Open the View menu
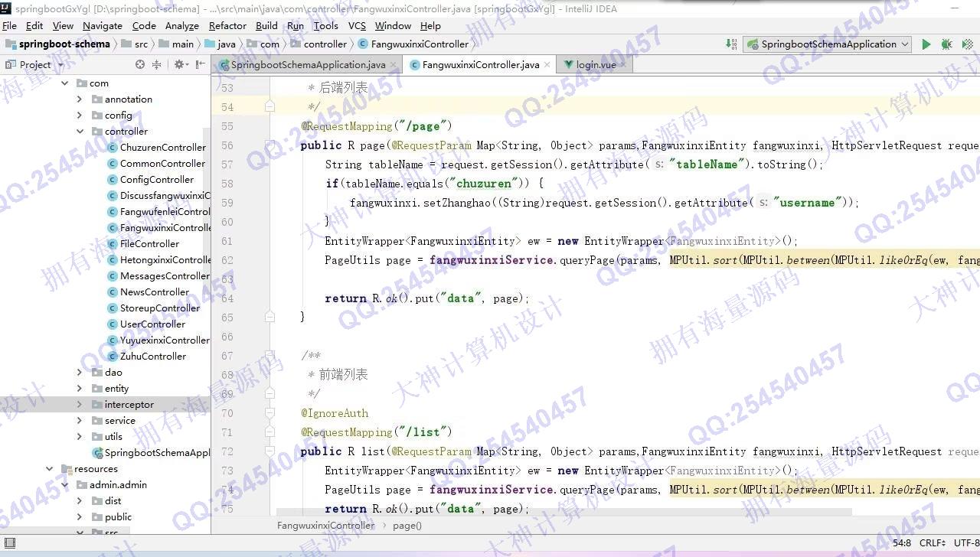The image size is (980, 557). pos(63,25)
